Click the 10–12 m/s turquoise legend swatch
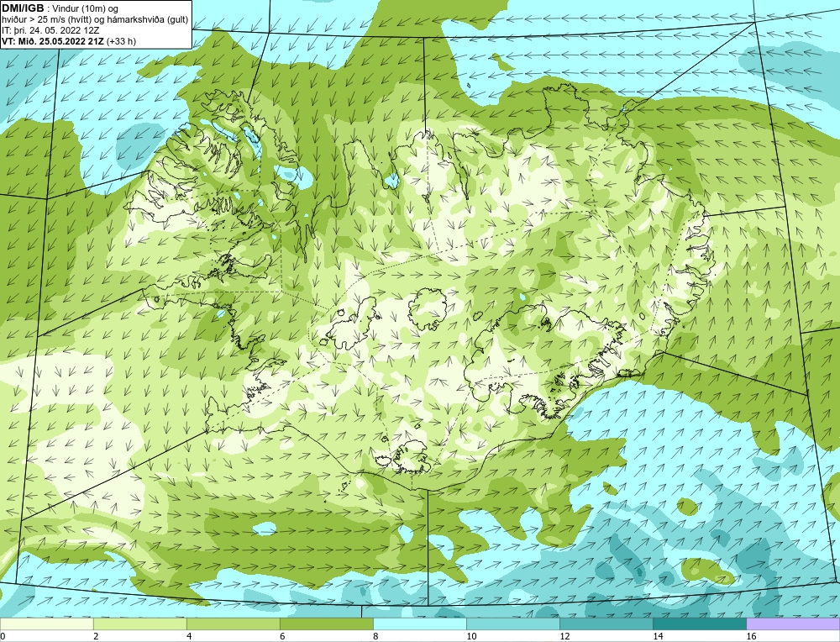The width and height of the screenshot is (840, 642). pyautogui.click(x=512, y=624)
